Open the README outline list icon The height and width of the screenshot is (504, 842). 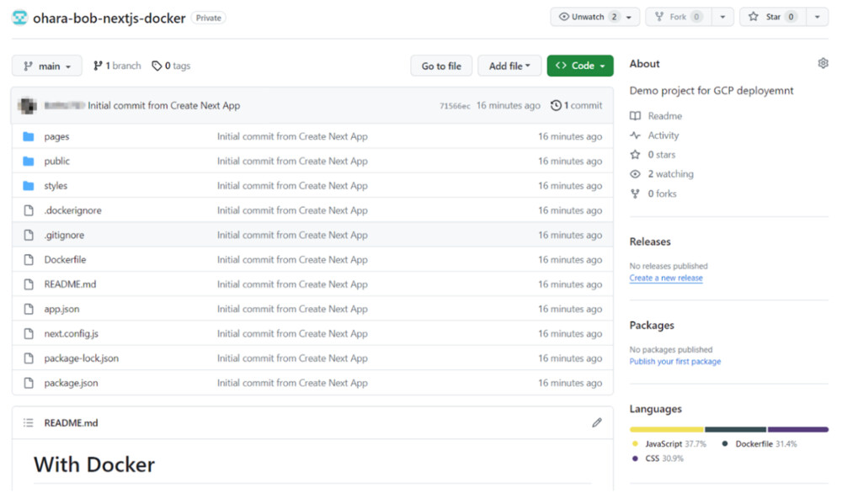(x=29, y=422)
